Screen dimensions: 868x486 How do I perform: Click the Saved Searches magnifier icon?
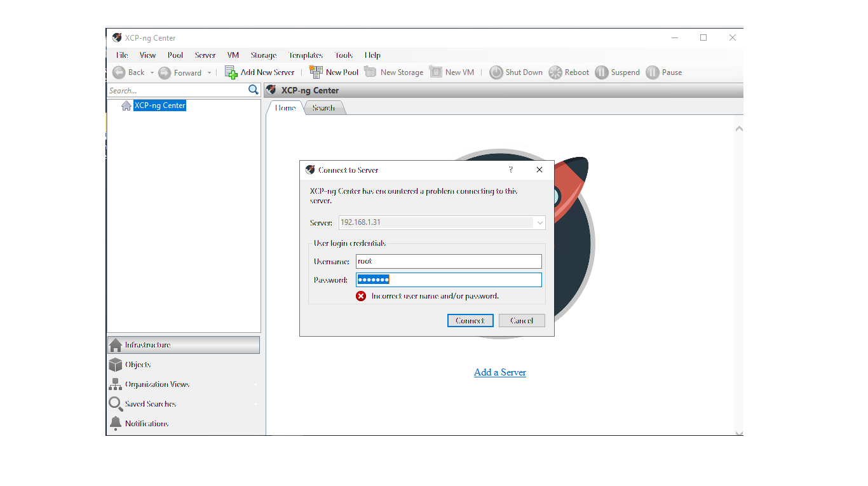pos(116,404)
